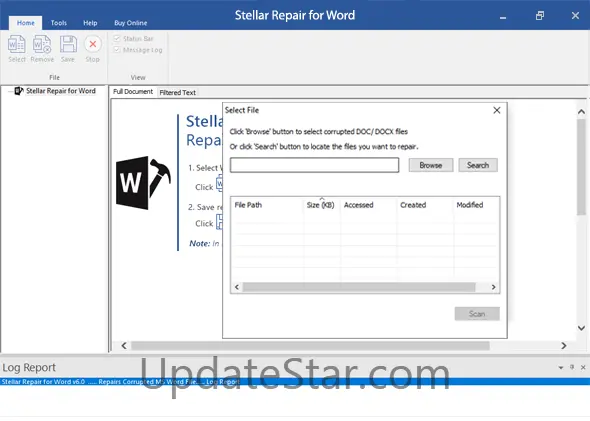Open the Help ribbon tab
This screenshot has width=590, height=421.
90,23
